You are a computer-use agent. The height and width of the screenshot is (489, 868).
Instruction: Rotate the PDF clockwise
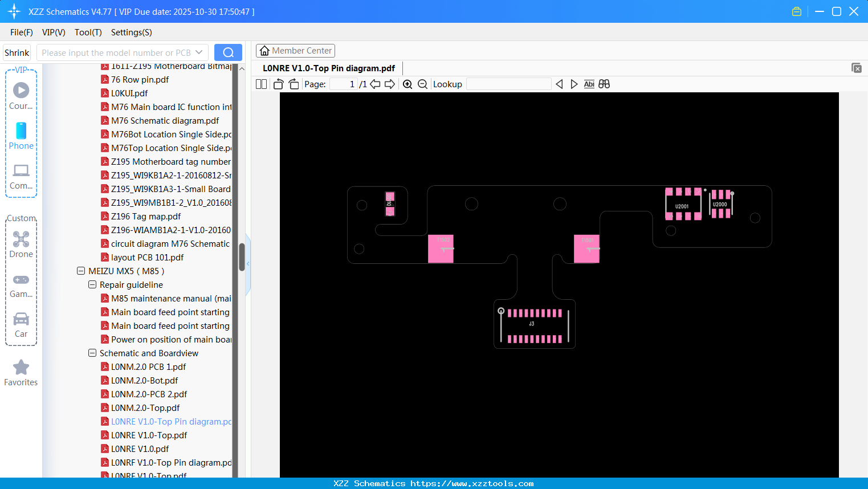(293, 84)
